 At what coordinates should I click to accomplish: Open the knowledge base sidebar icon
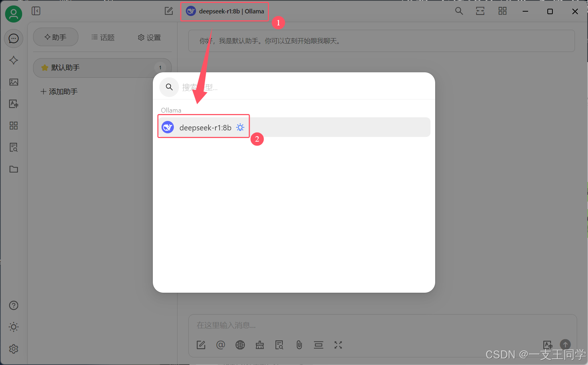click(14, 147)
